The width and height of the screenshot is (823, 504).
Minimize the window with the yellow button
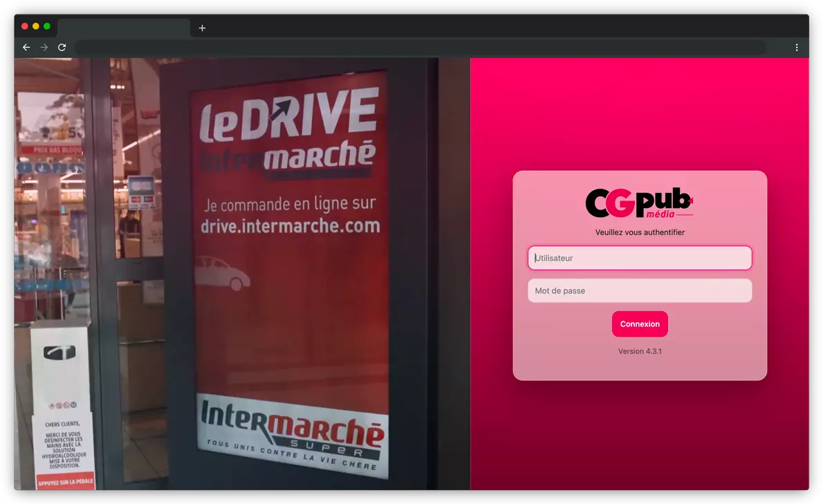36,26
